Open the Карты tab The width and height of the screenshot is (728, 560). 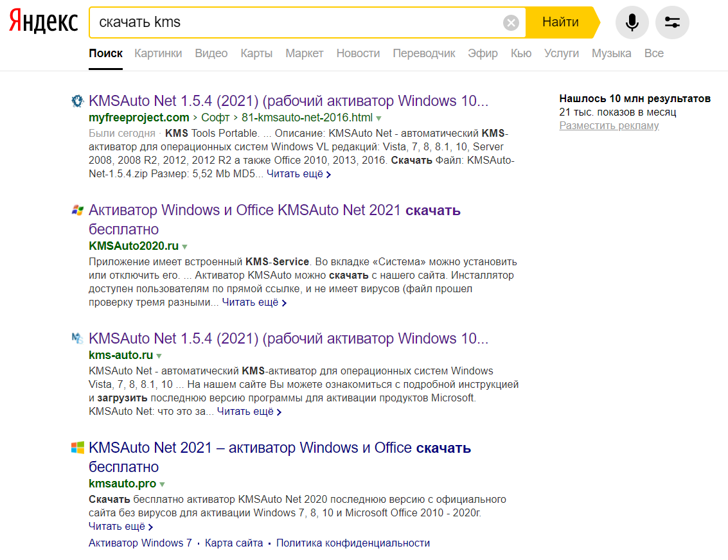(x=256, y=54)
